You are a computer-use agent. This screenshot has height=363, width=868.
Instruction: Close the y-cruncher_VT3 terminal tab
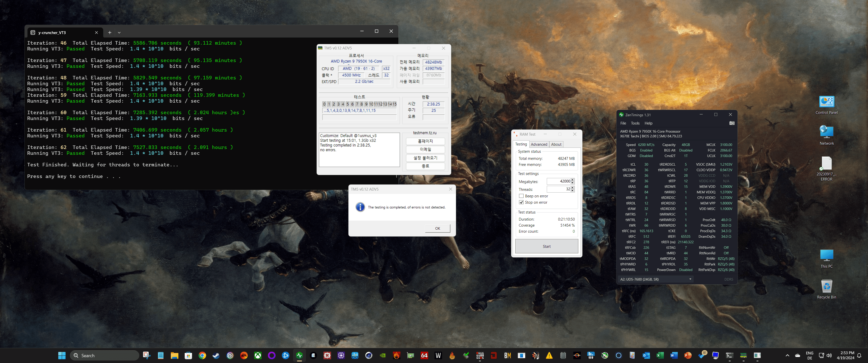[96, 33]
